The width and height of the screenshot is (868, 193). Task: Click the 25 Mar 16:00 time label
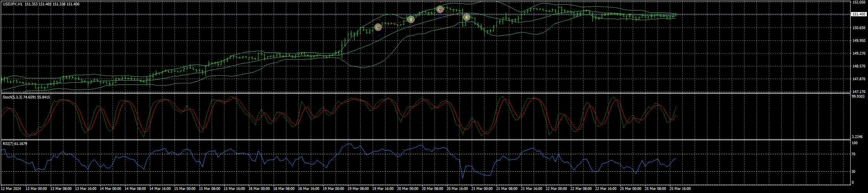point(680,189)
